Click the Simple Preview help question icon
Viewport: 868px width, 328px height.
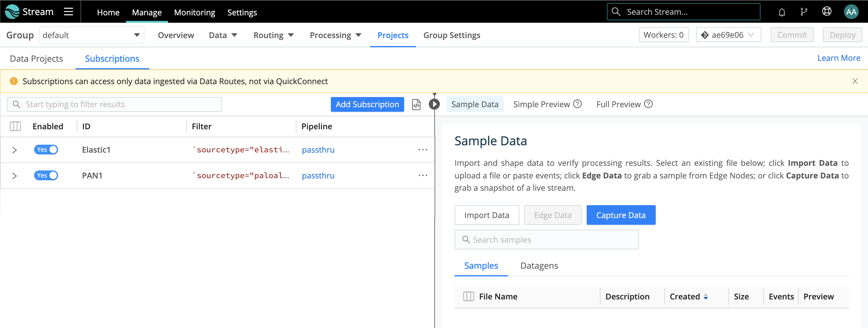click(577, 104)
